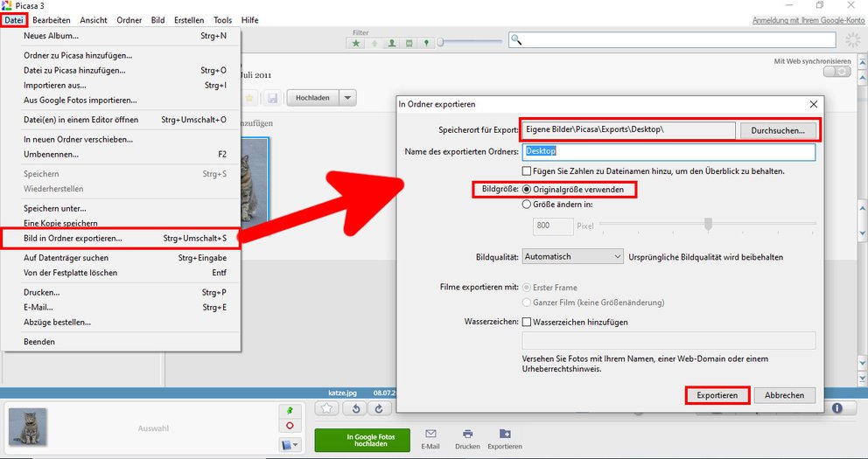
Task: Choose Umbenennen menu entry
Action: 121,154
